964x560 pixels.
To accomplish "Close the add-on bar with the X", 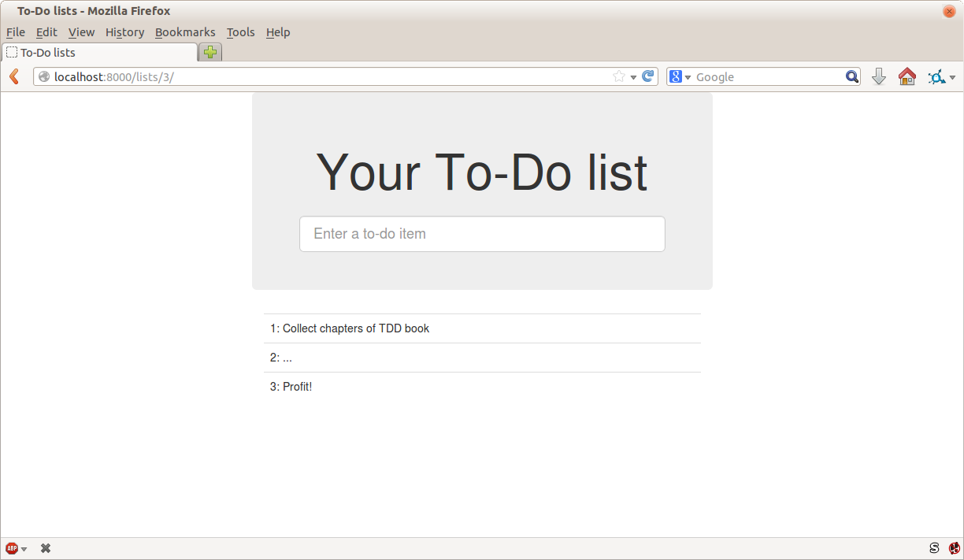I will tap(45, 547).
